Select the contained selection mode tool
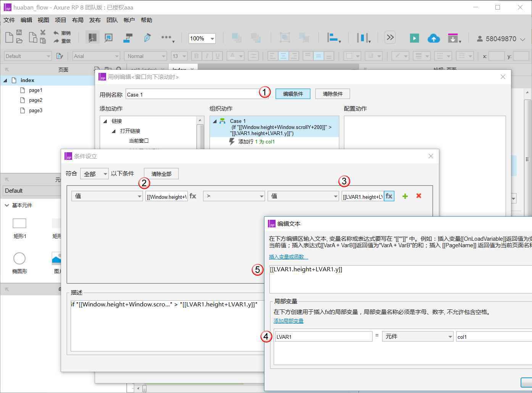Screen dimensions: 532x393 (x=109, y=38)
